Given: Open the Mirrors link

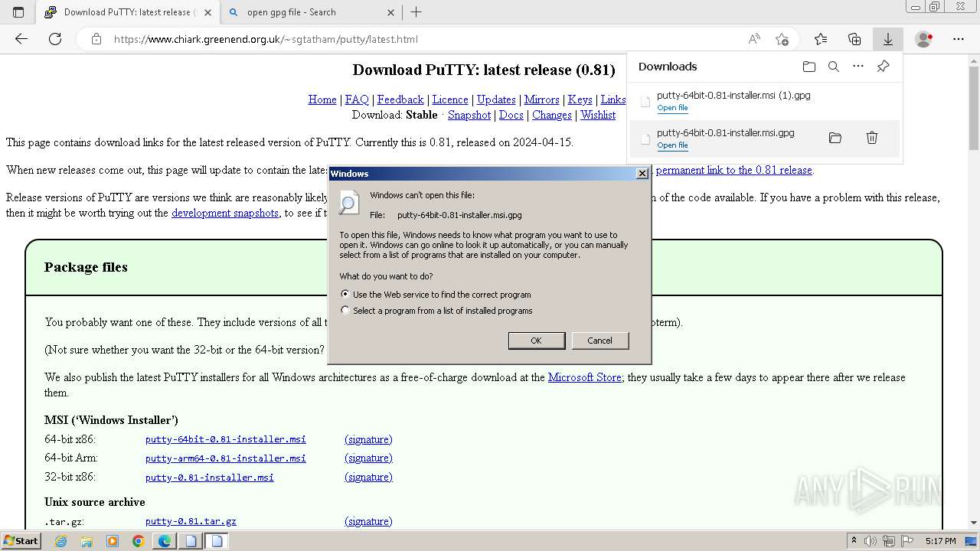Looking at the screenshot, I should click(541, 99).
